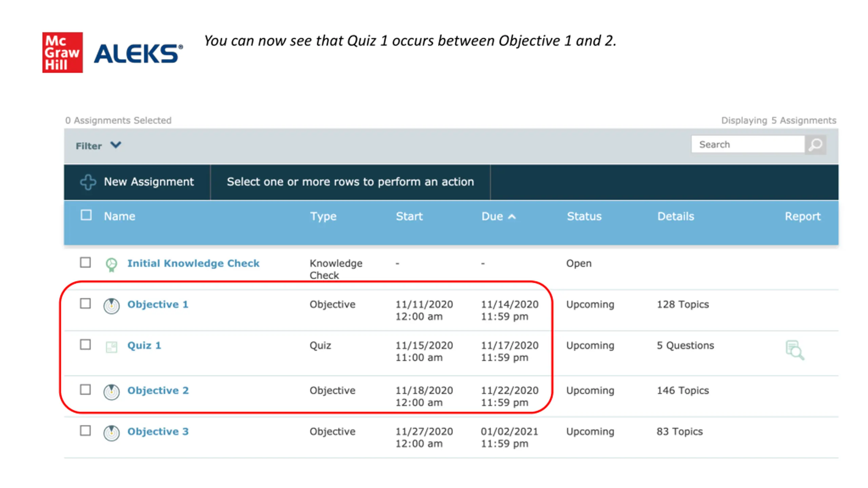Screen dimensions: 868x488
Task: Click Objective 3 due date 01/02/2021
Action: pos(509,431)
